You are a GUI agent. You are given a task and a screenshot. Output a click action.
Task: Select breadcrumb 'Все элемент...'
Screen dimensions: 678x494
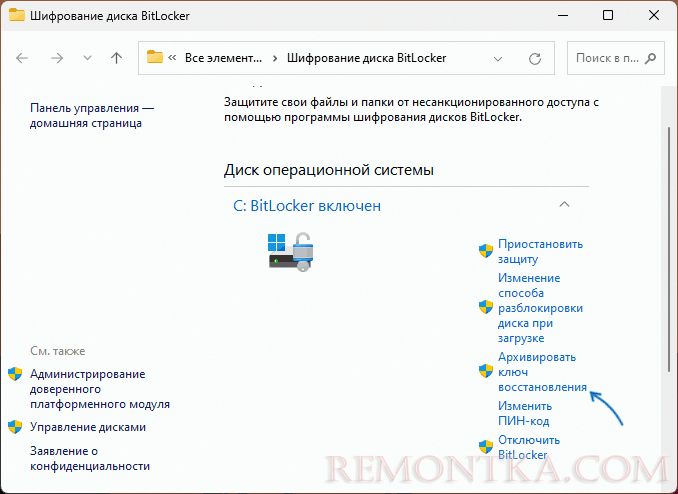point(223,58)
